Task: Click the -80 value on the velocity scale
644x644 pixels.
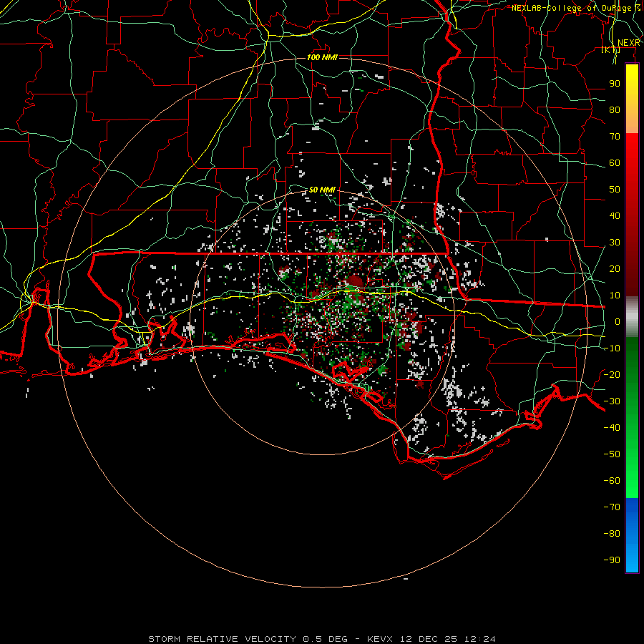Action: click(x=612, y=534)
